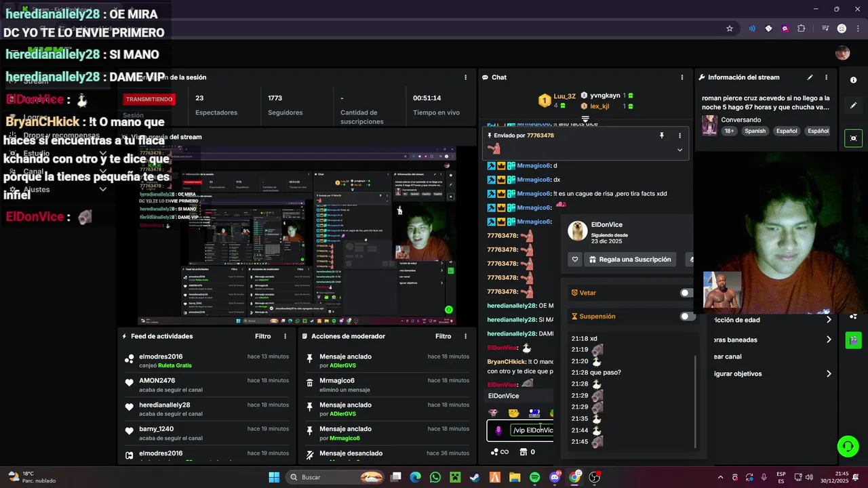Open Spotify from the taskbar
The image size is (868, 488).
(x=534, y=477)
